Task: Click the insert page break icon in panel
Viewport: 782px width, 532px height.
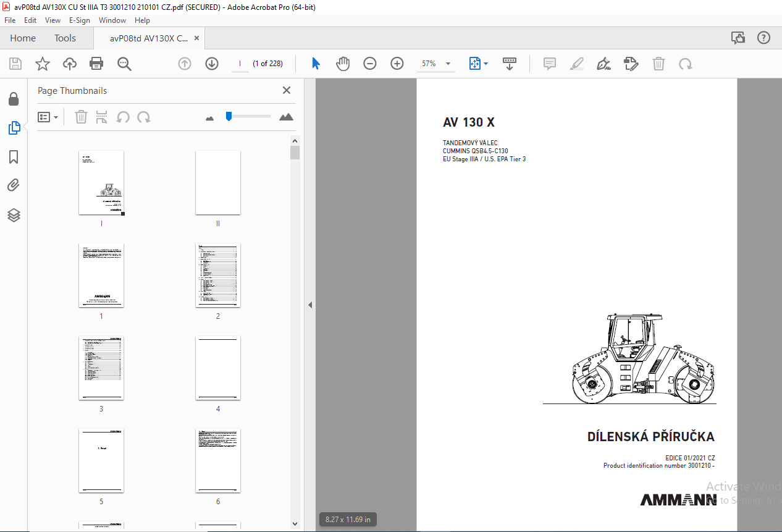Action: 102,117
